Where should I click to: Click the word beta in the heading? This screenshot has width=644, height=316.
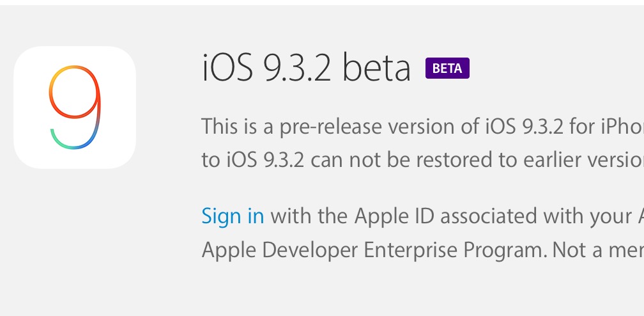point(376,68)
